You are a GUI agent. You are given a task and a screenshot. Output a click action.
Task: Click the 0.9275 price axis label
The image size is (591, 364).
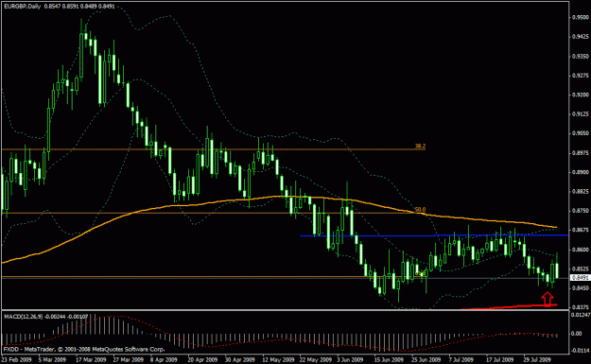pyautogui.click(x=581, y=76)
